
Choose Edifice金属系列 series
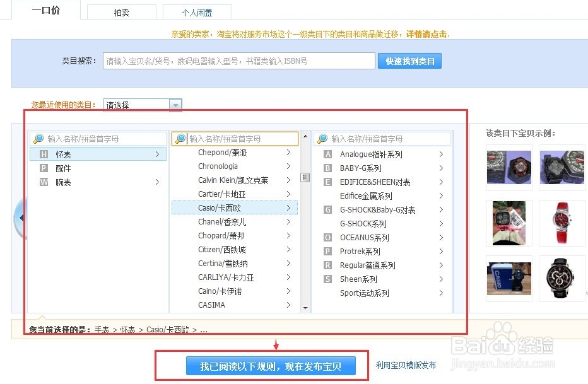point(382,196)
